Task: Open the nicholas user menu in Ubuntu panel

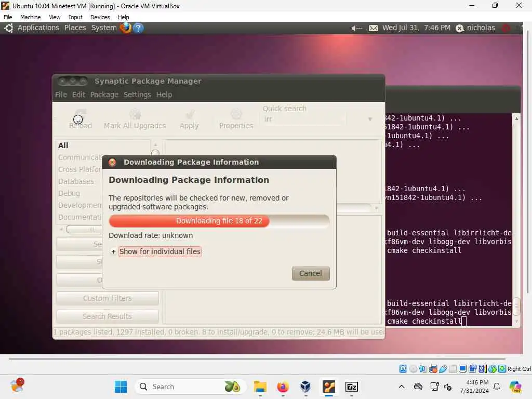Action: [x=475, y=28]
